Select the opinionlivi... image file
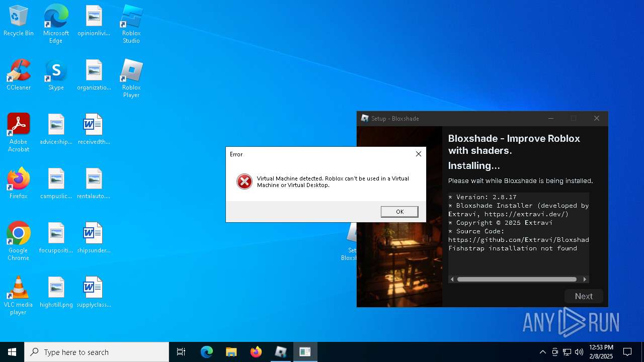Viewport: 644px width, 362px height. pyautogui.click(x=94, y=21)
